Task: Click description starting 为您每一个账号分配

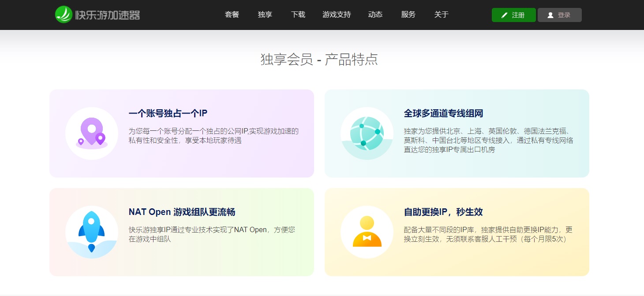Action: [x=214, y=136]
